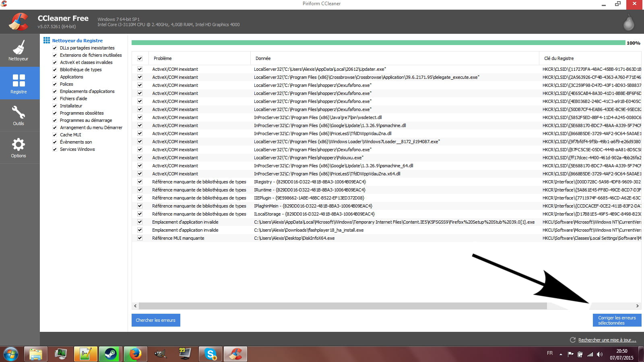Toggle the select-all checkbox in table header
The height and width of the screenshot is (362, 644).
tap(140, 58)
